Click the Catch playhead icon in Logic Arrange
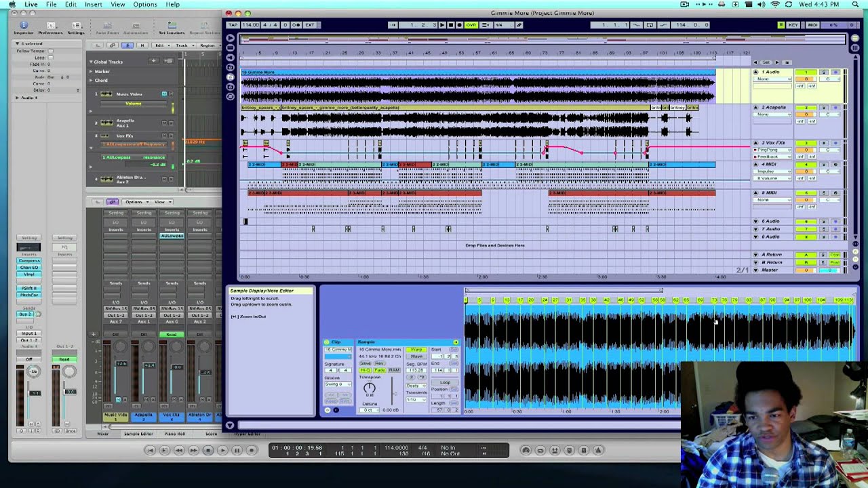The height and width of the screenshot is (488, 868). click(127, 45)
